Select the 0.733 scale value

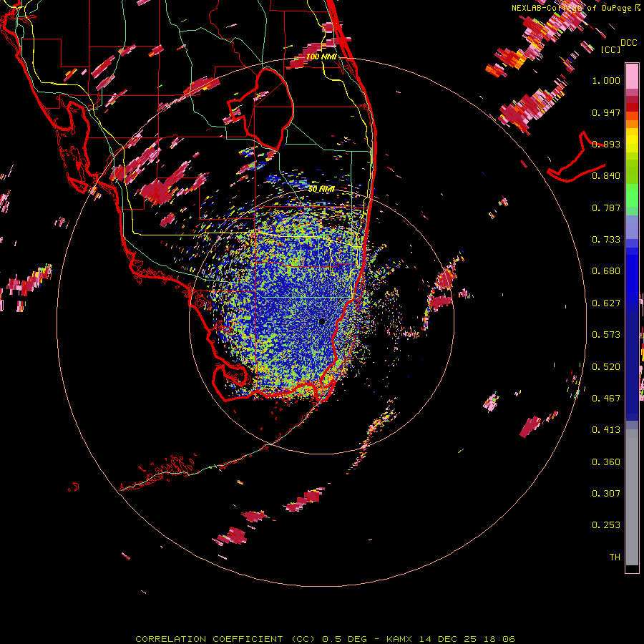coord(606,240)
